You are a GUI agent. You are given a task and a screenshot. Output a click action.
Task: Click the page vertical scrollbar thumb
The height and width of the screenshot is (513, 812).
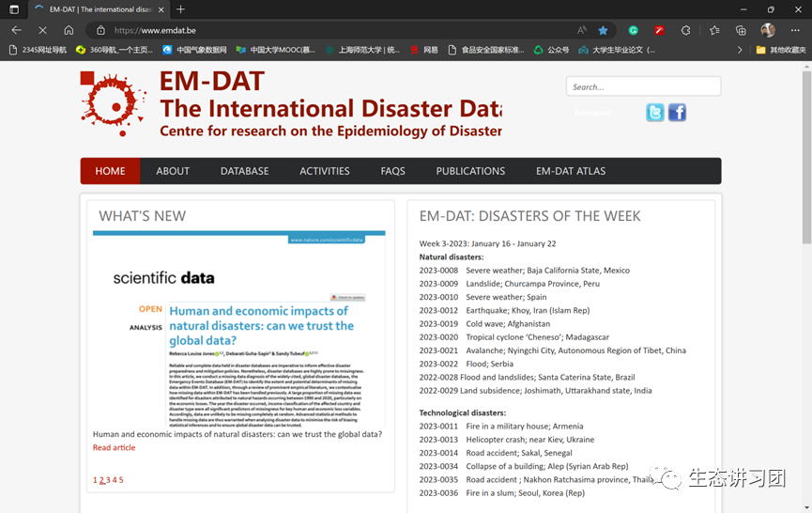806,157
